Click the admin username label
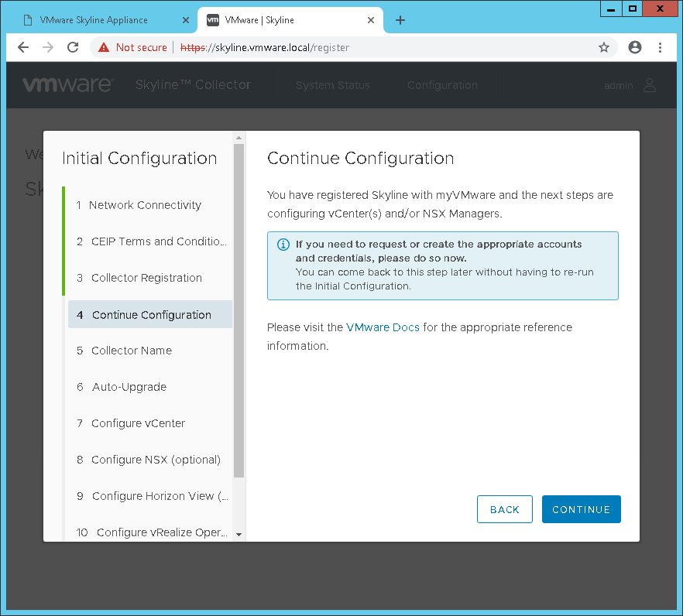683x616 pixels. (619, 86)
